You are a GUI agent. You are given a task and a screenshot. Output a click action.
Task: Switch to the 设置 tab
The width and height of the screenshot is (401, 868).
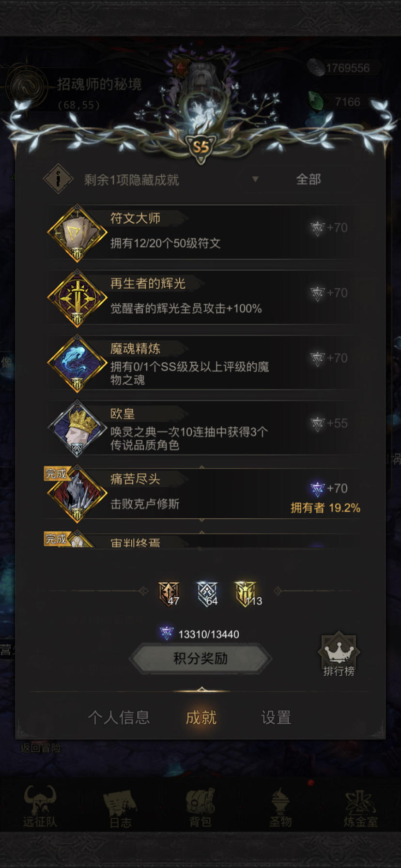click(276, 717)
